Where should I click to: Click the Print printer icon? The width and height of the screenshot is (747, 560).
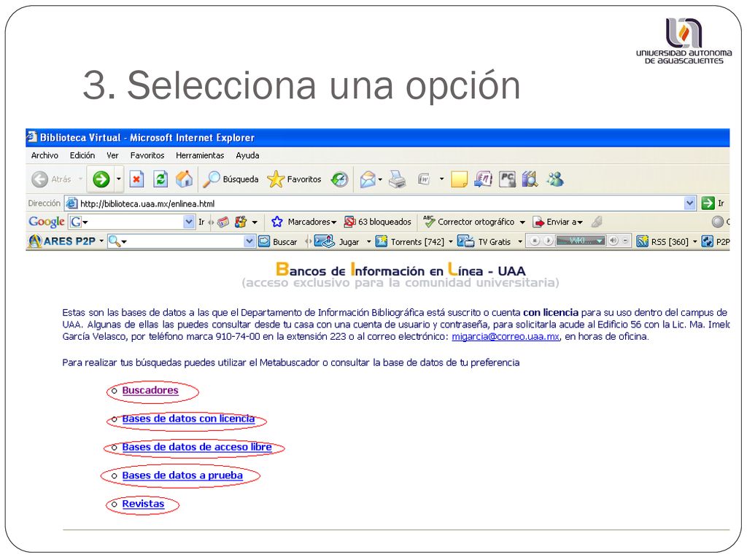pyautogui.click(x=397, y=179)
